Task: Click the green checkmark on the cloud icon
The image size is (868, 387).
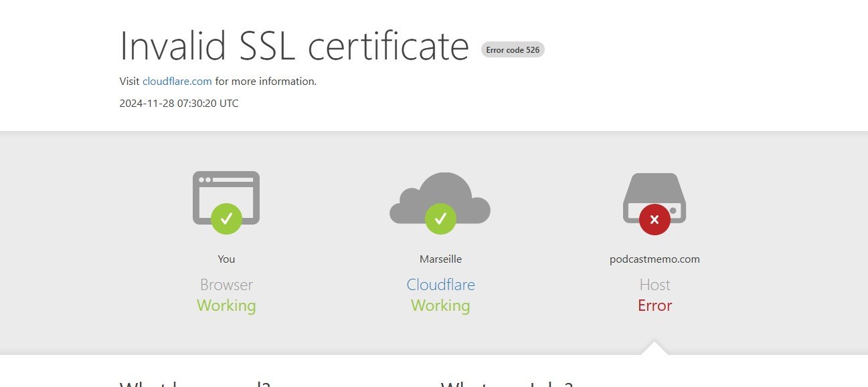Action: point(440,219)
